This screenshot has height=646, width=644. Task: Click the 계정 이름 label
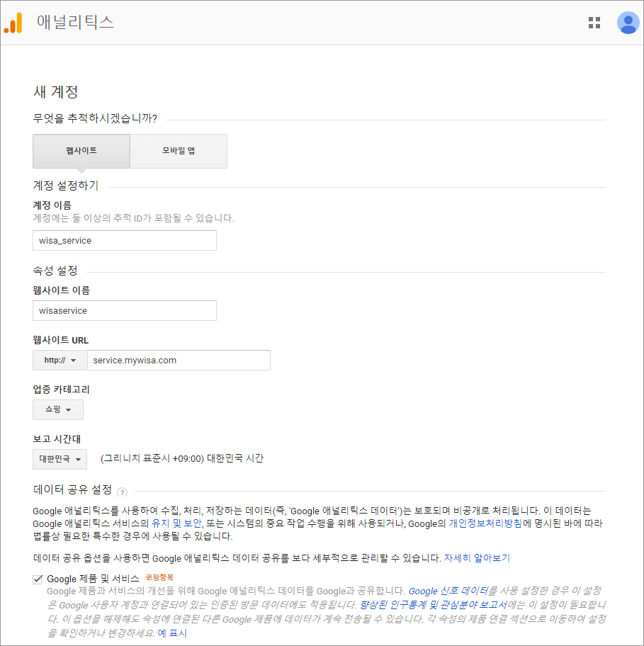pos(52,205)
